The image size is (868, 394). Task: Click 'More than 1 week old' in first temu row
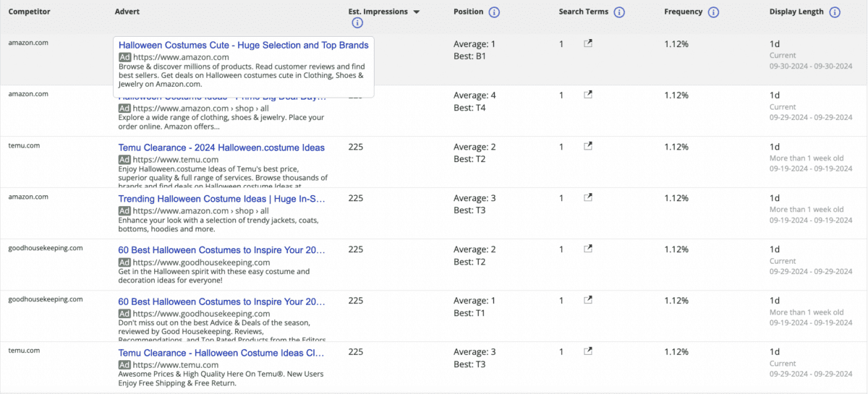point(807,158)
